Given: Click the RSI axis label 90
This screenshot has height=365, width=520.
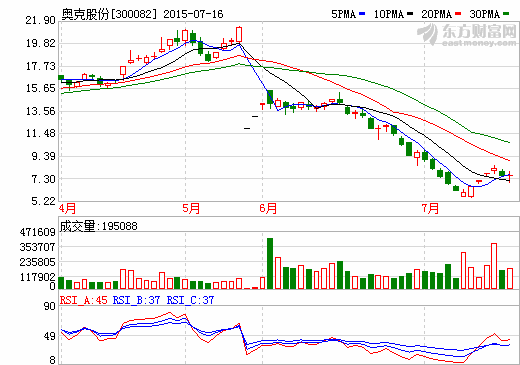Looking at the screenshot, I should pos(50,306).
